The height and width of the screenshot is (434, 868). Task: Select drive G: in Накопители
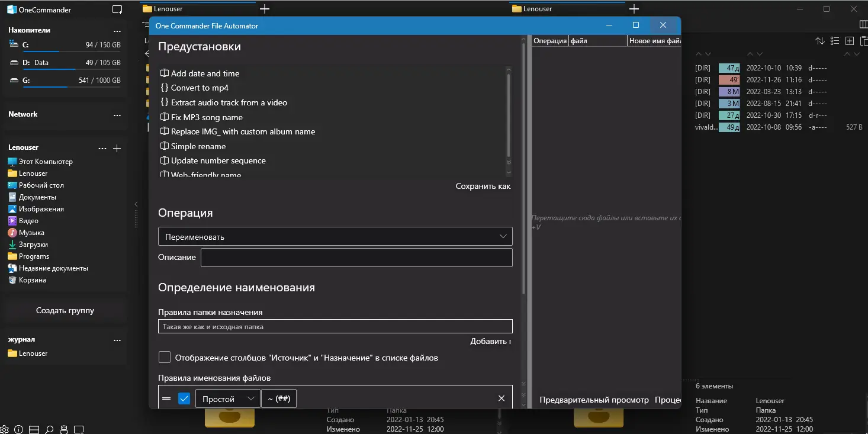point(65,81)
